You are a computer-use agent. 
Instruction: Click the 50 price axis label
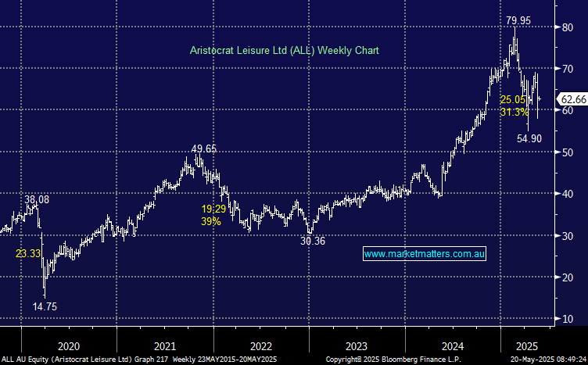click(568, 152)
